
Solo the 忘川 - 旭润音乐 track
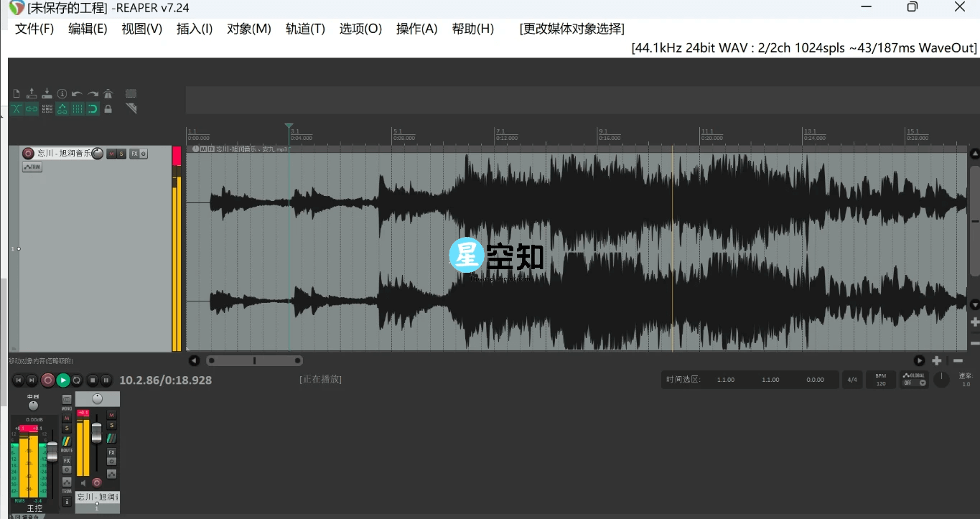[121, 154]
